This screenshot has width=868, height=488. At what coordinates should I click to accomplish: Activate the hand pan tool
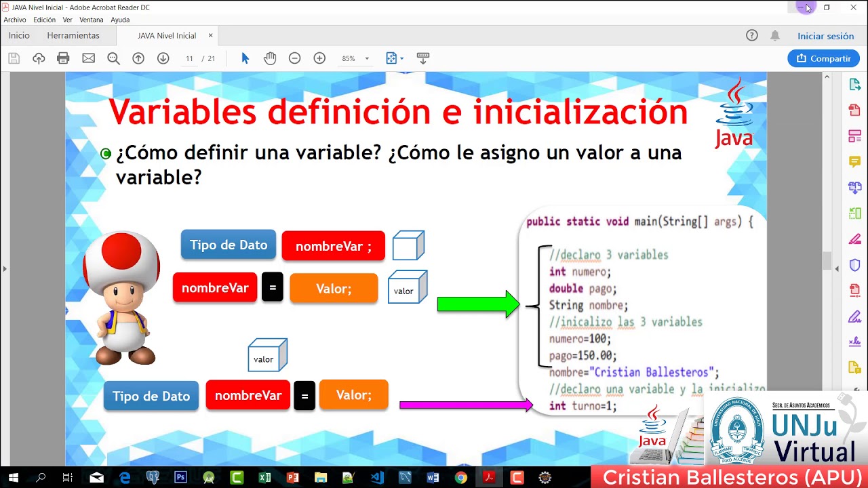270,58
